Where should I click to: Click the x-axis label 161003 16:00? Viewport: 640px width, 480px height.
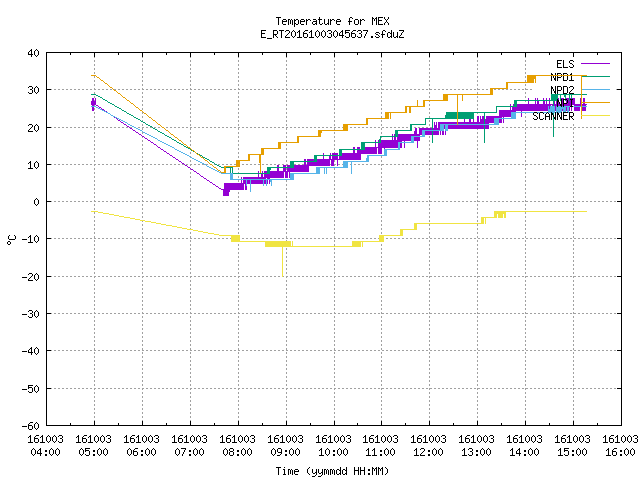620,446
